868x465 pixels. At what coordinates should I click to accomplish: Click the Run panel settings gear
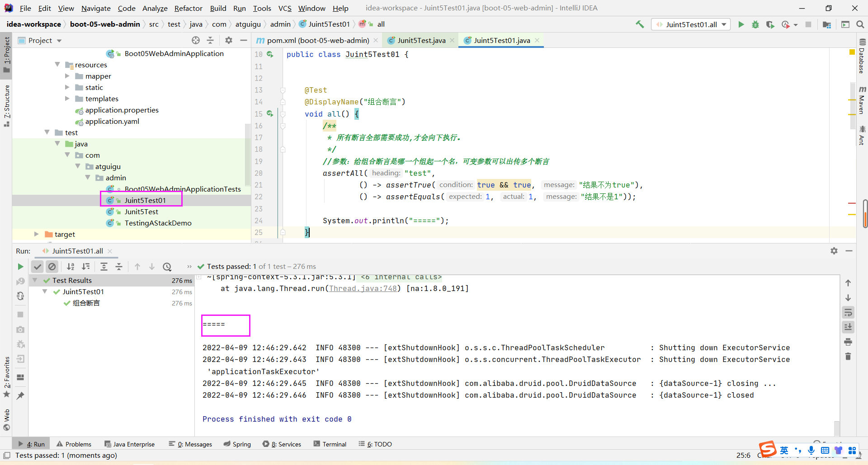[x=834, y=251]
